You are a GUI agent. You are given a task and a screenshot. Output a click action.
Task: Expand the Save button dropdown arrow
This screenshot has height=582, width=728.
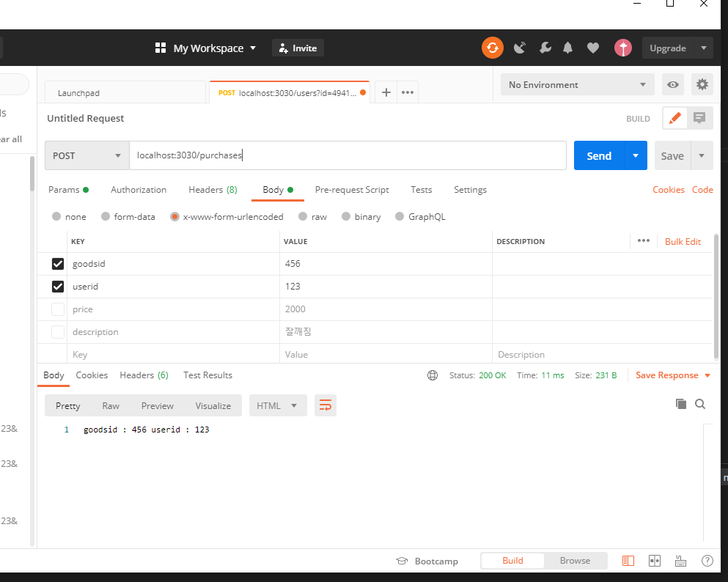(702, 155)
